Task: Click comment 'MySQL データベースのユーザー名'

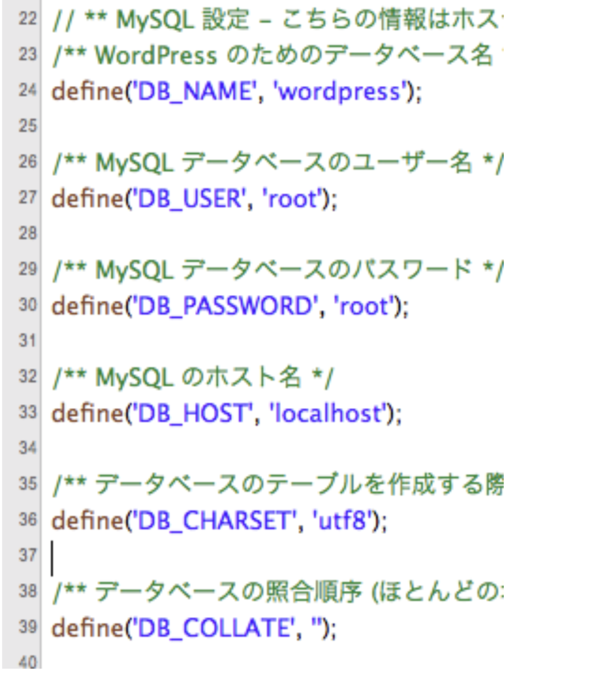Action: click(x=283, y=163)
